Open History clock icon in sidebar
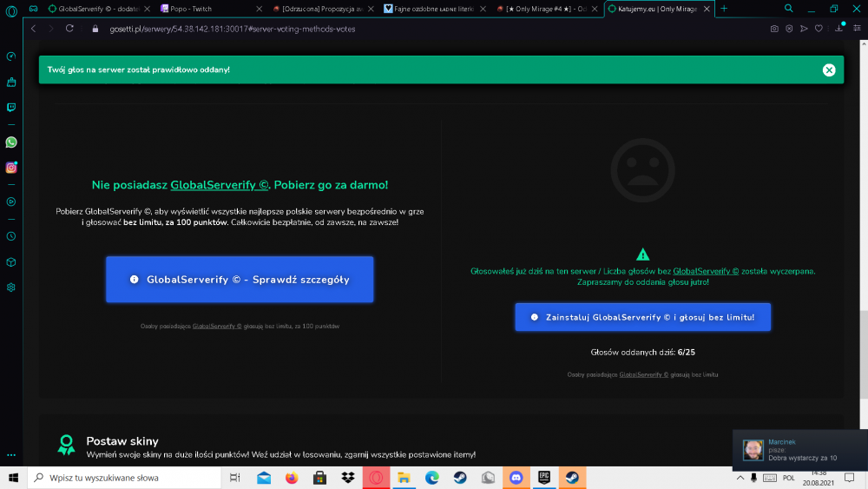868x489 pixels. coord(11,236)
